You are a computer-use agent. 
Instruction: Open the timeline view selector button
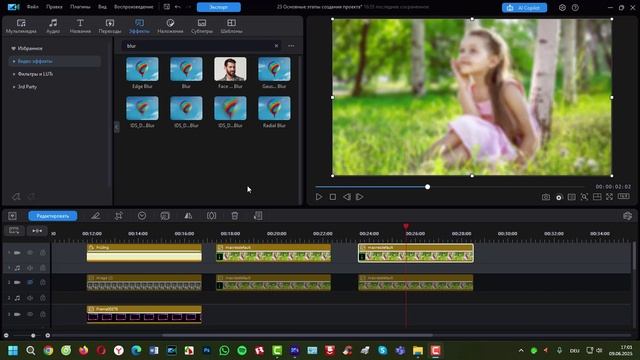pyautogui.click(x=14, y=231)
